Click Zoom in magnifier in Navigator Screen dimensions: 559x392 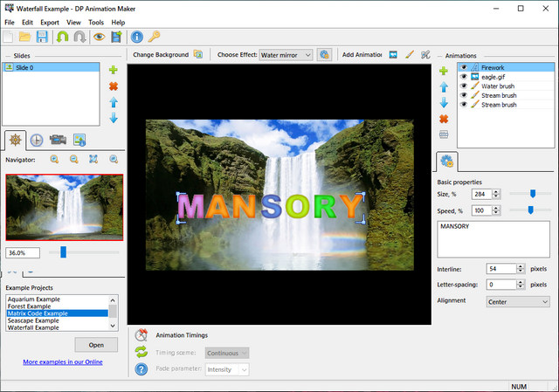point(54,159)
